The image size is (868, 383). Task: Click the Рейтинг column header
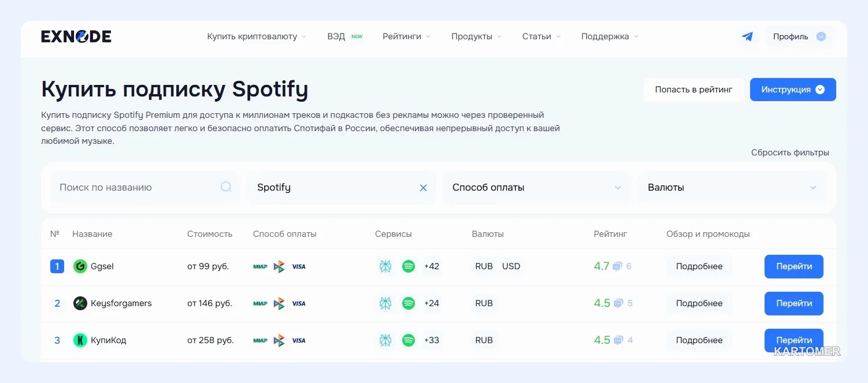610,234
